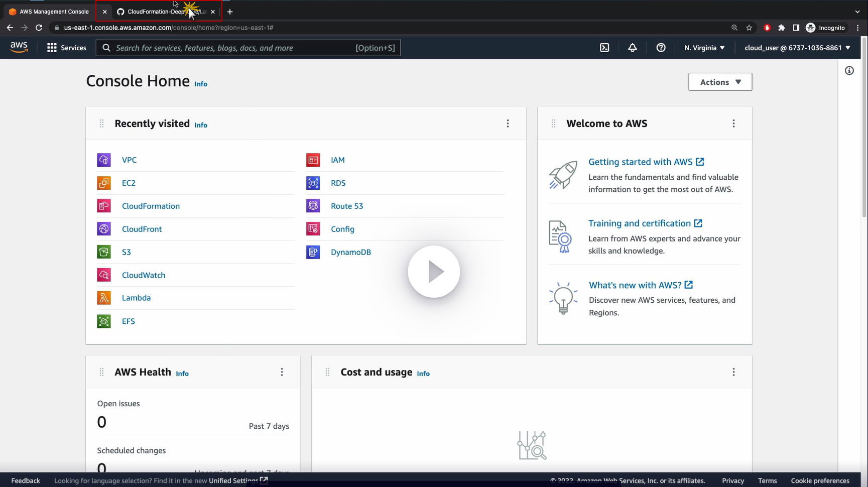This screenshot has width=868, height=487.
Task: Open the Training and certification link
Action: (645, 223)
